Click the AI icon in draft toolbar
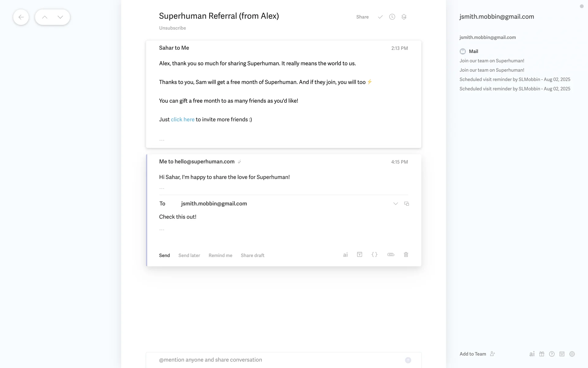This screenshot has width=588, height=368. tap(345, 255)
